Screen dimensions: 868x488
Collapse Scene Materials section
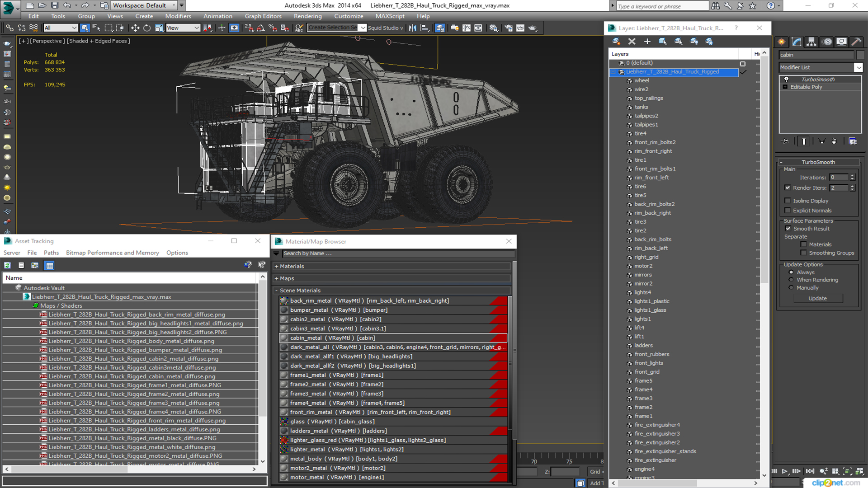[x=277, y=291]
